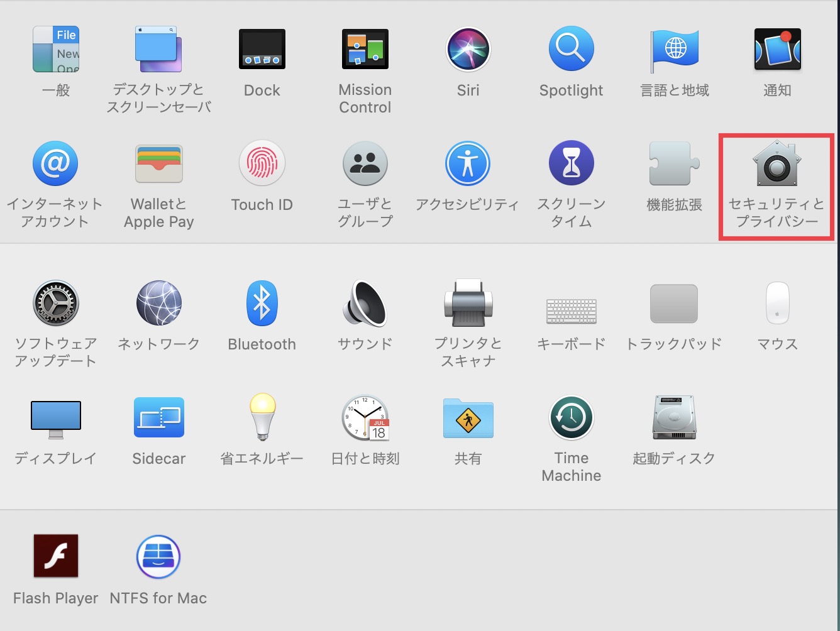Image resolution: width=840 pixels, height=631 pixels.
Task: Open 省エネルギー (Energy Saver) pane
Action: [262, 417]
